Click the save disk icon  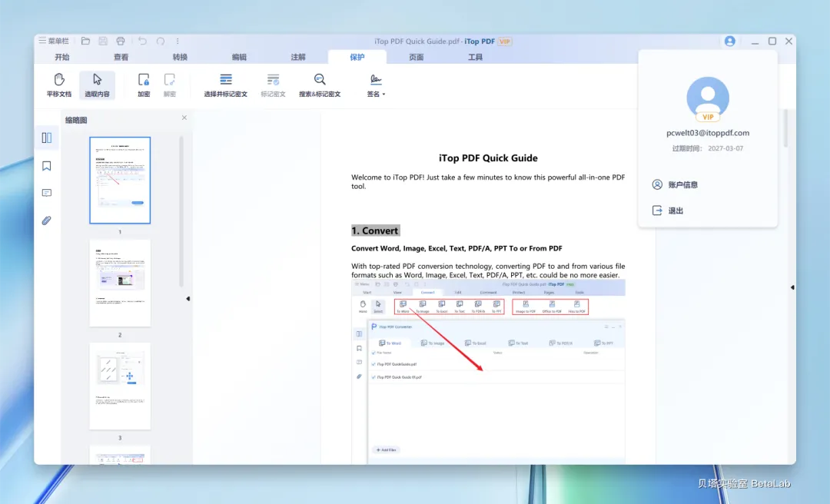click(103, 41)
